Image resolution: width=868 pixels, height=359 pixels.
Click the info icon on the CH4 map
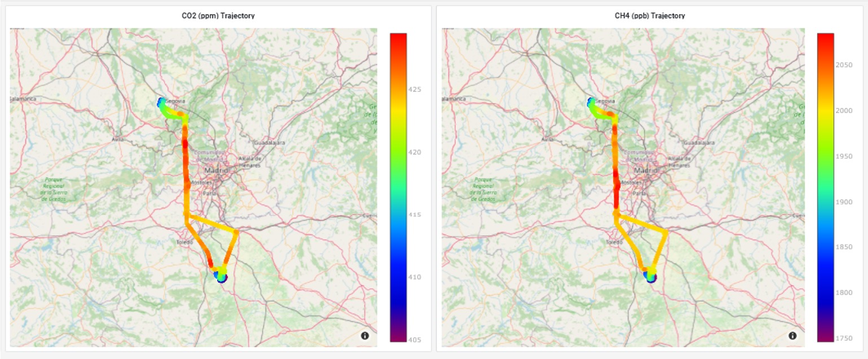click(792, 336)
